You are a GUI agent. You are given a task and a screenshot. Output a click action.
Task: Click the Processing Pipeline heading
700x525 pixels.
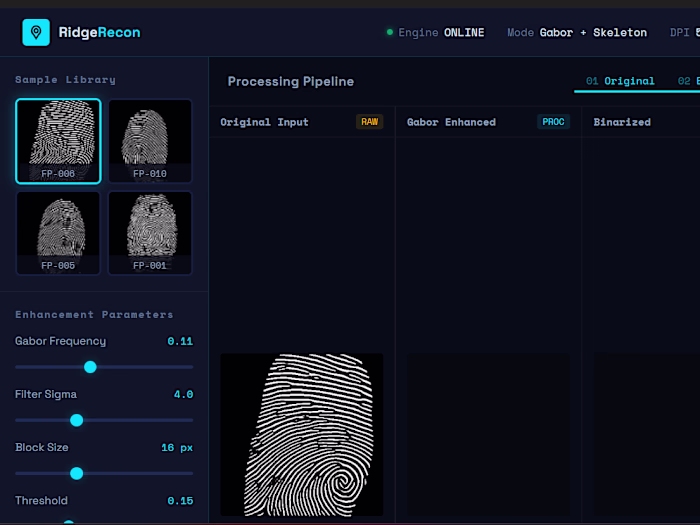(x=291, y=81)
